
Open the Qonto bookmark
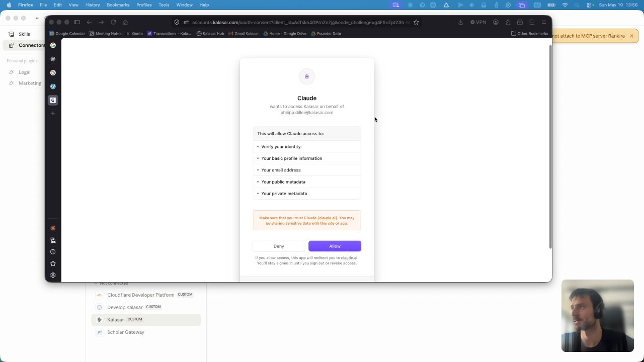[135, 34]
